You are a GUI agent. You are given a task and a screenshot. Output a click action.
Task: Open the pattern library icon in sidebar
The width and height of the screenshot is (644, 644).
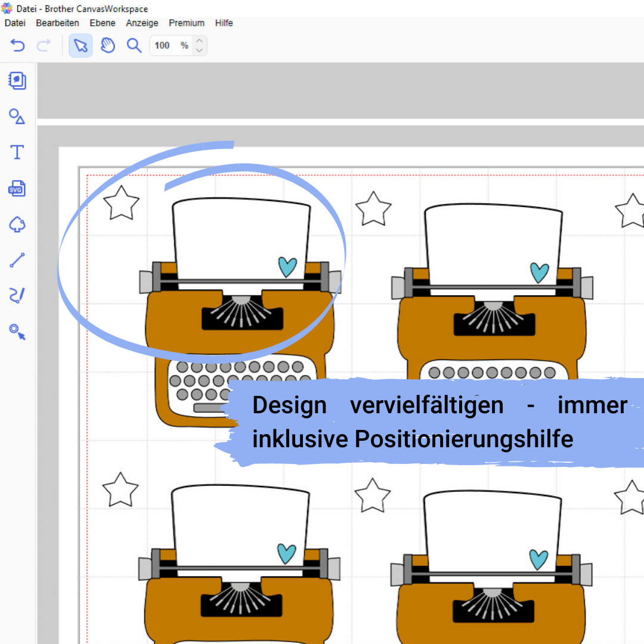tap(17, 80)
